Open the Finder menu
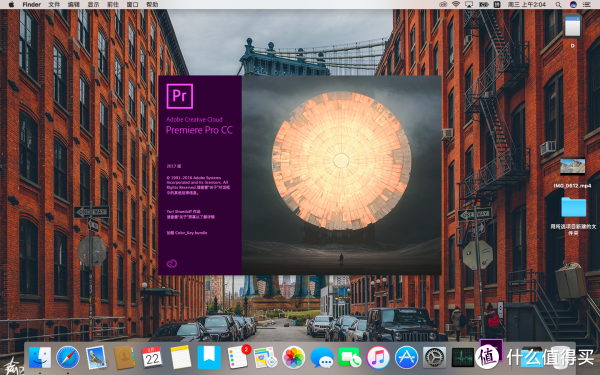The image size is (600, 375). (31, 5)
